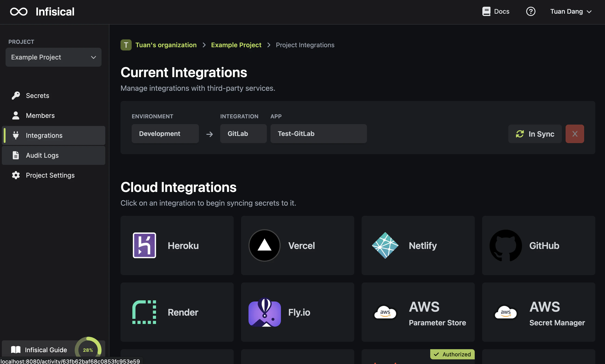Click the Secrets key icon
Screen dimensions: 605x364
click(16, 95)
